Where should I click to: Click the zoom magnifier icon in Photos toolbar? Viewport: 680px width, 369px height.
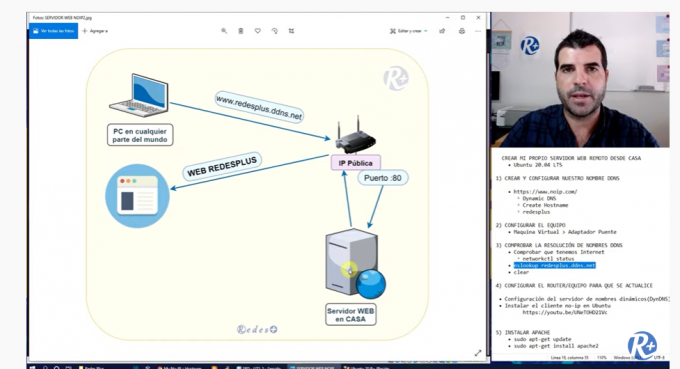[224, 31]
